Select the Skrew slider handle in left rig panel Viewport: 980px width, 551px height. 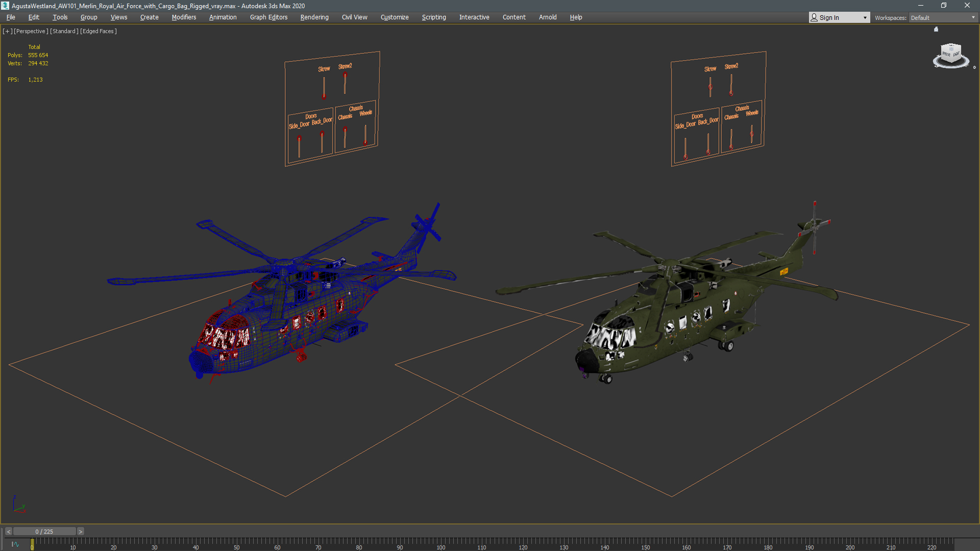tap(324, 96)
